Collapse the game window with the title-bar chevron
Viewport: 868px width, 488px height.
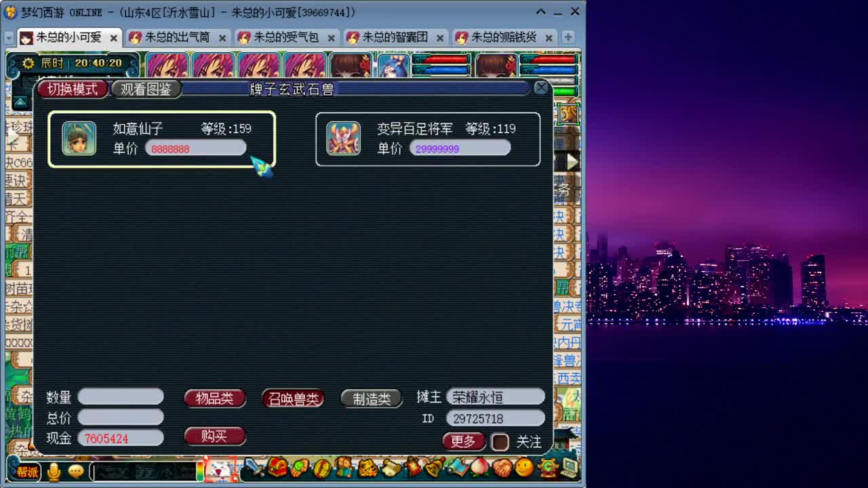tap(540, 12)
